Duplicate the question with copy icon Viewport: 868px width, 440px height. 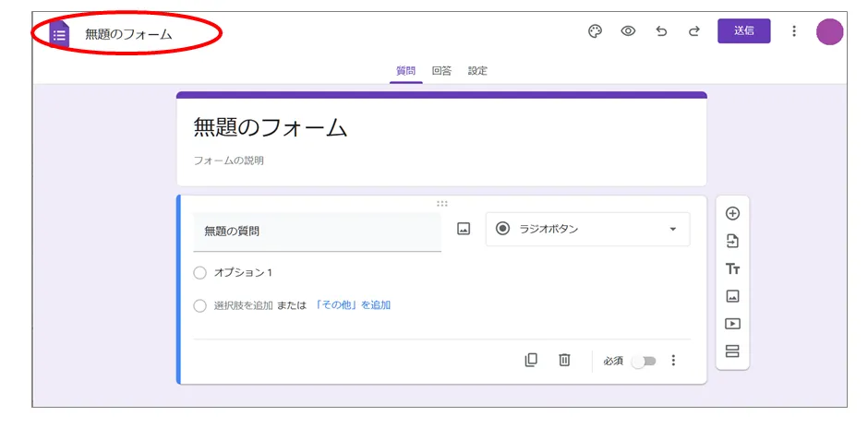click(531, 361)
